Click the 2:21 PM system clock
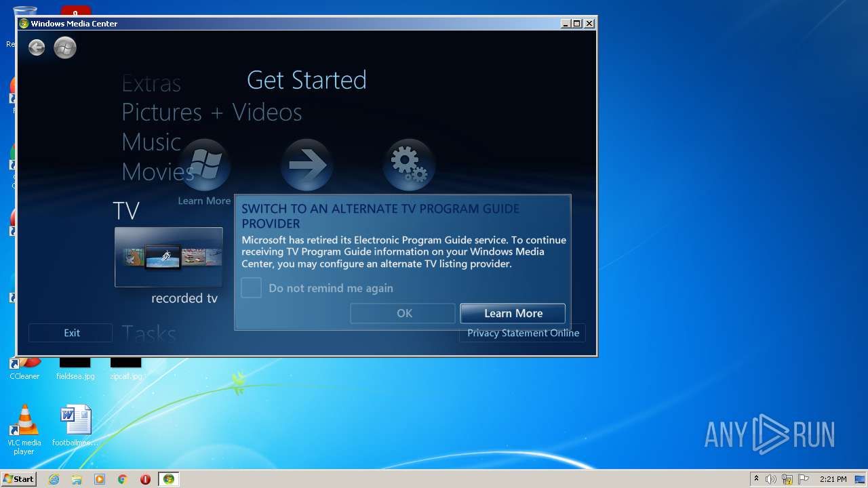The image size is (868, 488). tap(833, 479)
